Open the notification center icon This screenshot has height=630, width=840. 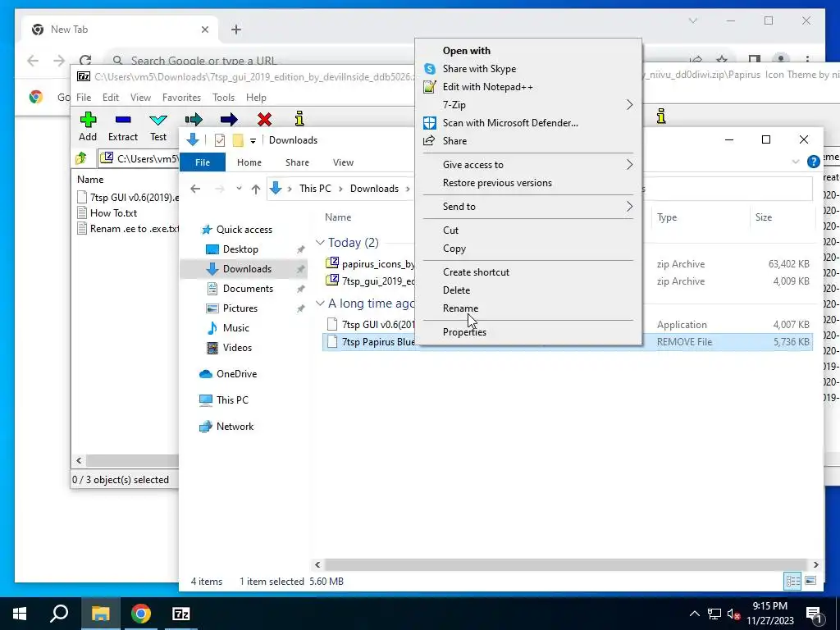coord(815,614)
